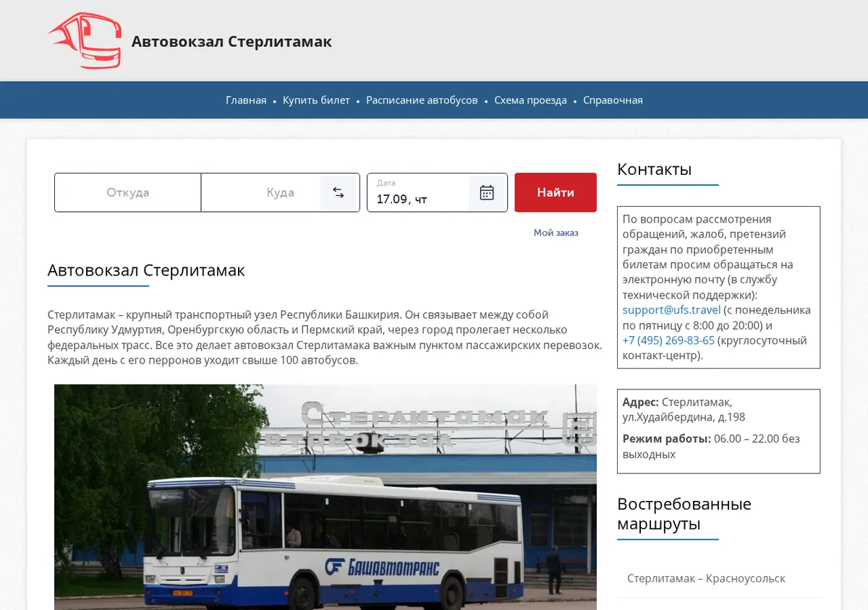
Task: Swap origin and destination with arrows icon
Action: point(339,192)
